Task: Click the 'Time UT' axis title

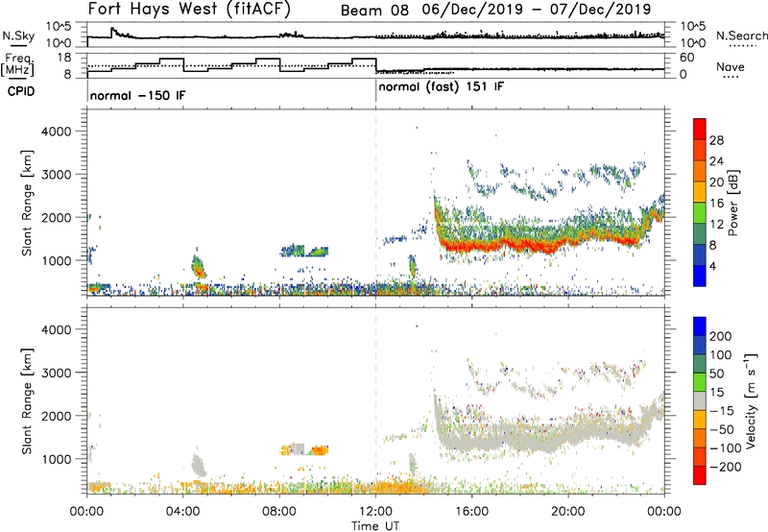Action: pos(375,526)
